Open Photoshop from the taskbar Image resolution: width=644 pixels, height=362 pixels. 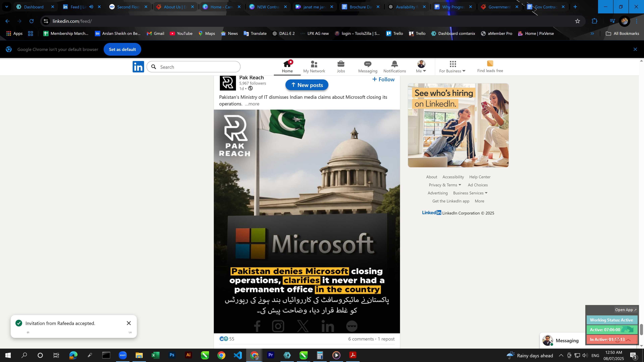pyautogui.click(x=172, y=355)
